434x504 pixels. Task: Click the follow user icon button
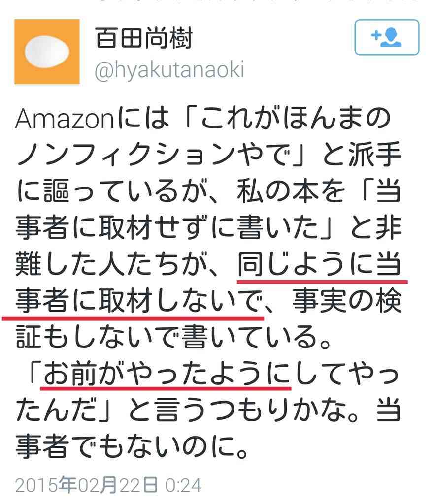click(x=387, y=37)
